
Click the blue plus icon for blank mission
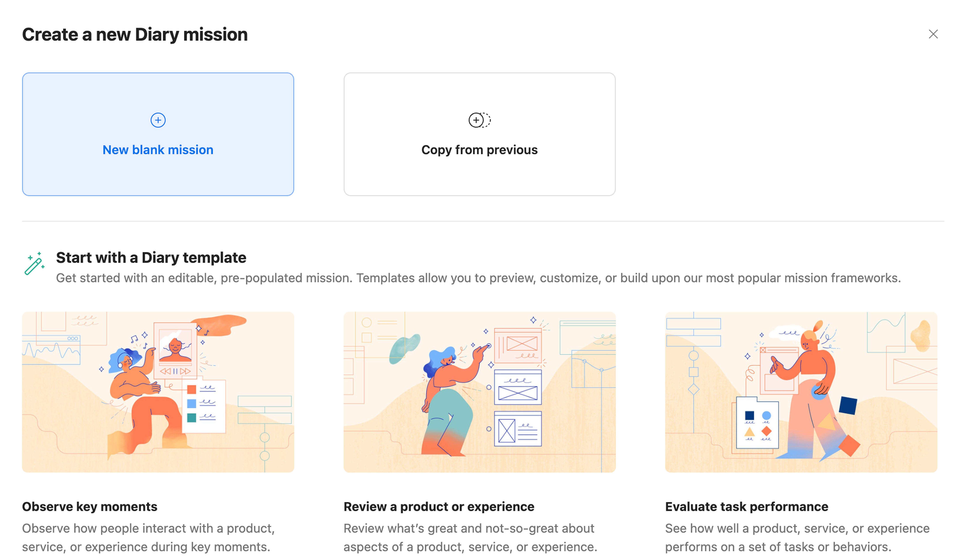[158, 120]
